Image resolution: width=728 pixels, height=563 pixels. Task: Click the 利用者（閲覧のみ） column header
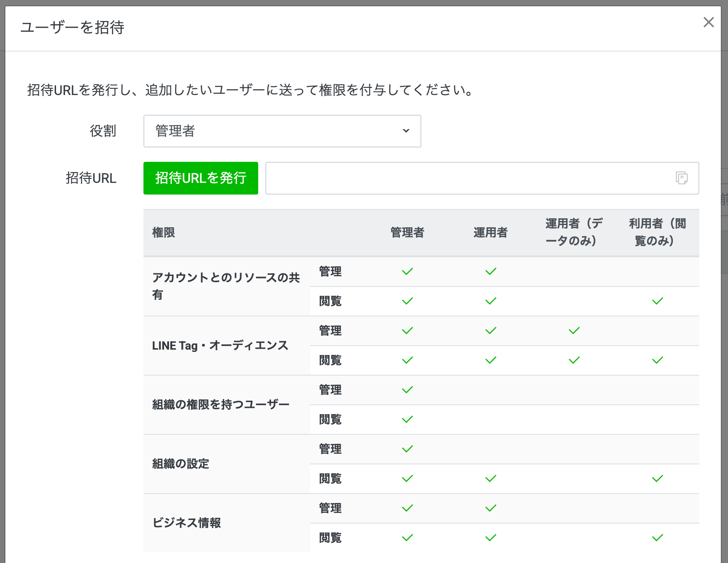click(657, 232)
